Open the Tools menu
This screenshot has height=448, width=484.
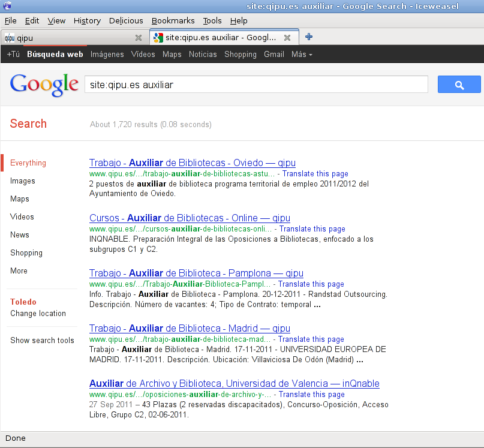point(212,20)
